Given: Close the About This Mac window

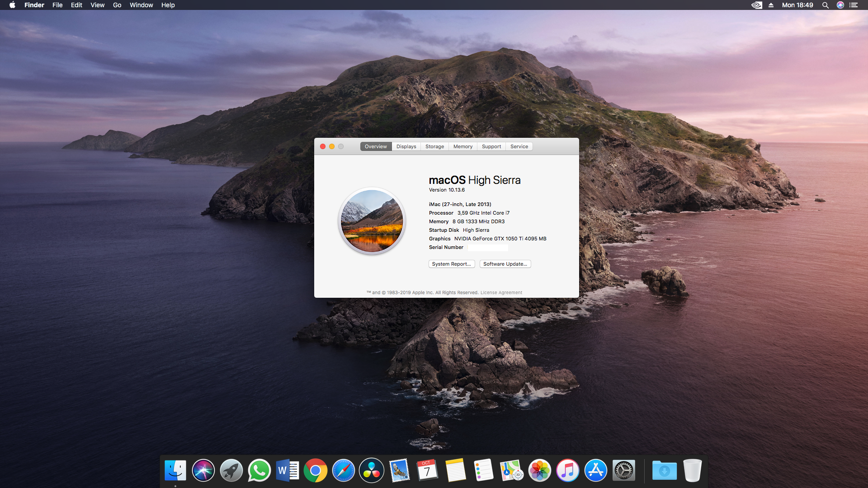Looking at the screenshot, I should point(323,146).
